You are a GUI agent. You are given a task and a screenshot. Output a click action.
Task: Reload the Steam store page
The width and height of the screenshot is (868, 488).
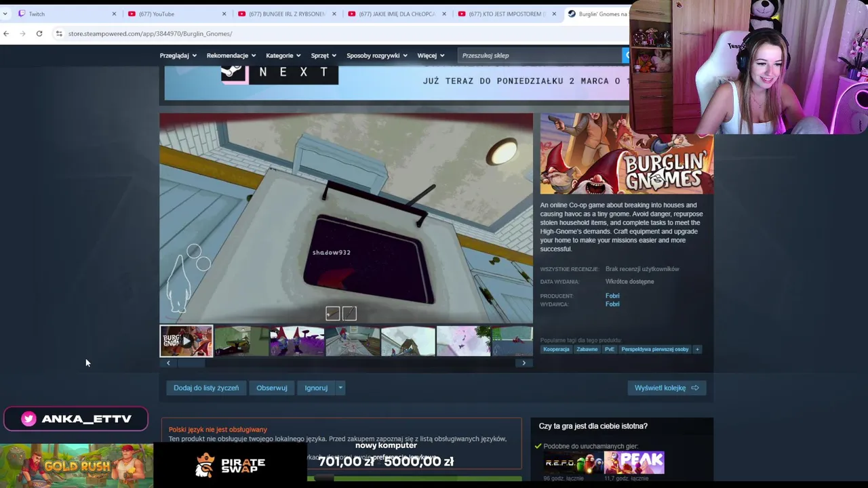click(x=39, y=33)
